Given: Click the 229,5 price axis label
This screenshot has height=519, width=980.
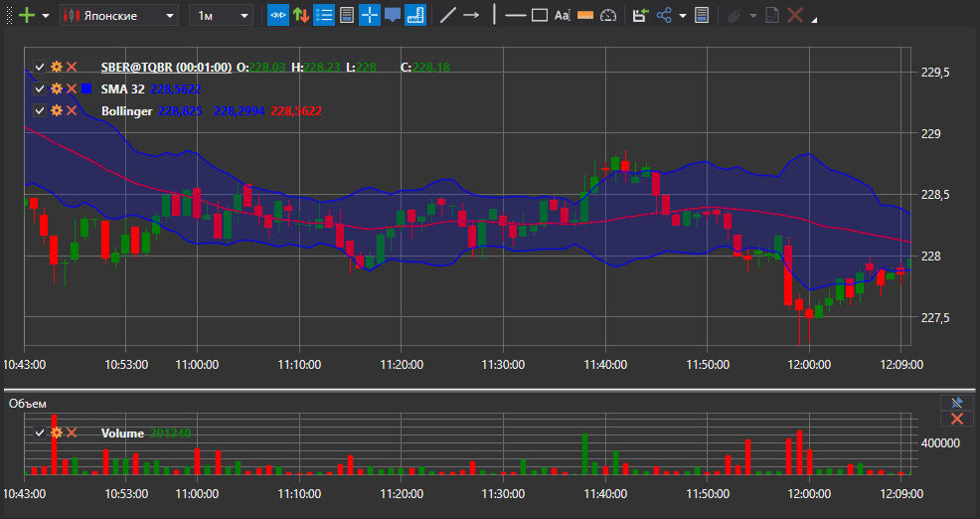Looking at the screenshot, I should click(x=935, y=73).
